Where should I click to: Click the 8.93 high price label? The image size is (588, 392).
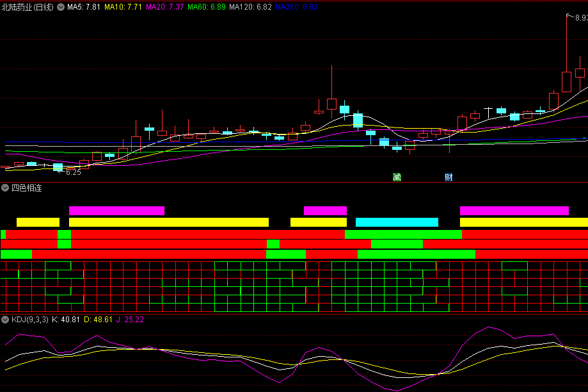point(581,18)
